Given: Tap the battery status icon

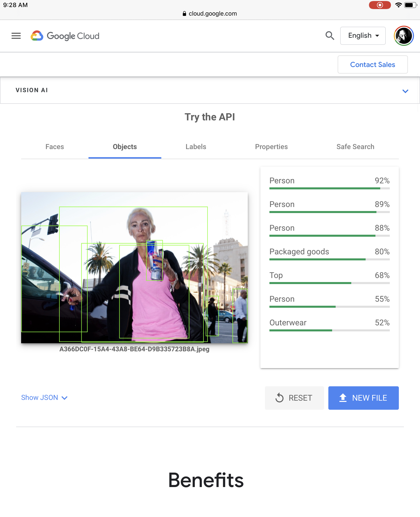Looking at the screenshot, I should [410, 5].
